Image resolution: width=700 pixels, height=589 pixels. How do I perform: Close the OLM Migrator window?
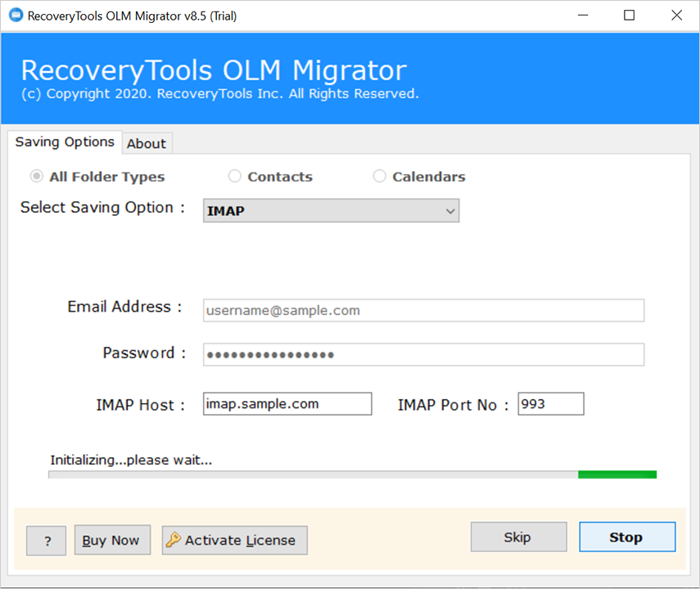(x=676, y=16)
